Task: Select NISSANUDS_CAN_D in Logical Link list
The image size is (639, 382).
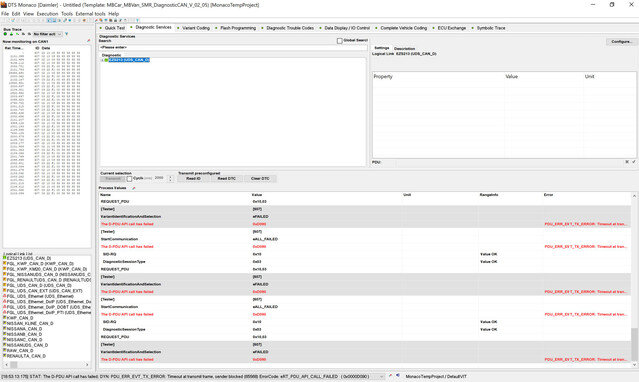Action: point(27,345)
